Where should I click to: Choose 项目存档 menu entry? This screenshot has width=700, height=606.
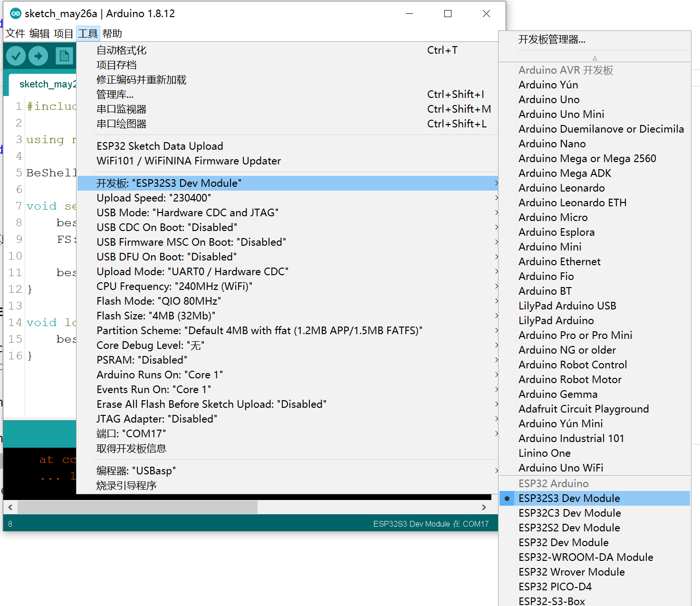click(x=288, y=65)
